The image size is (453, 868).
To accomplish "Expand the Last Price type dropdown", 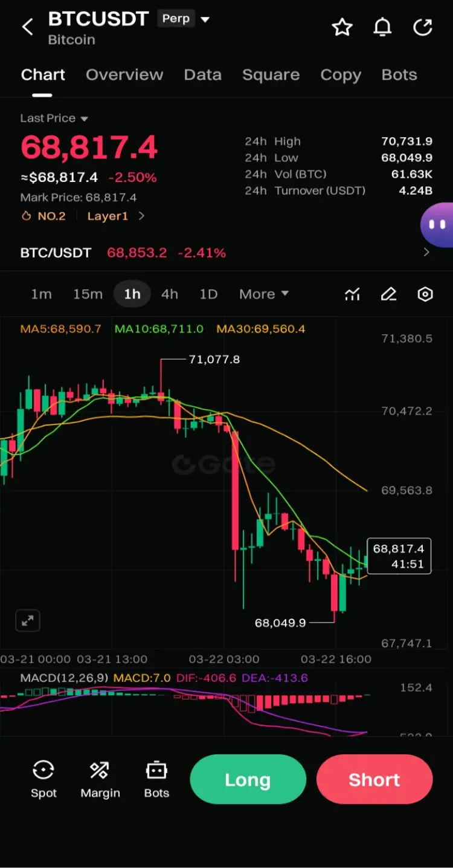I will pyautogui.click(x=54, y=118).
